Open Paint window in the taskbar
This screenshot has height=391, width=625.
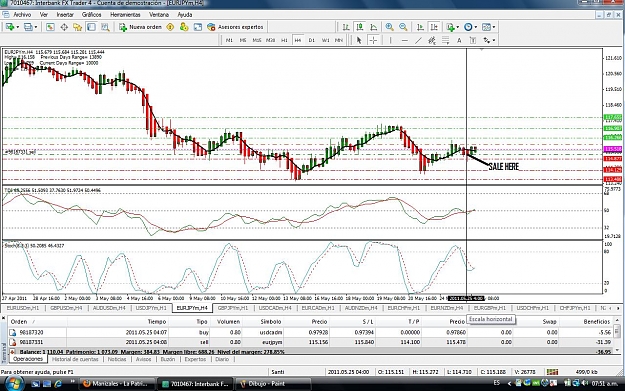(273, 384)
